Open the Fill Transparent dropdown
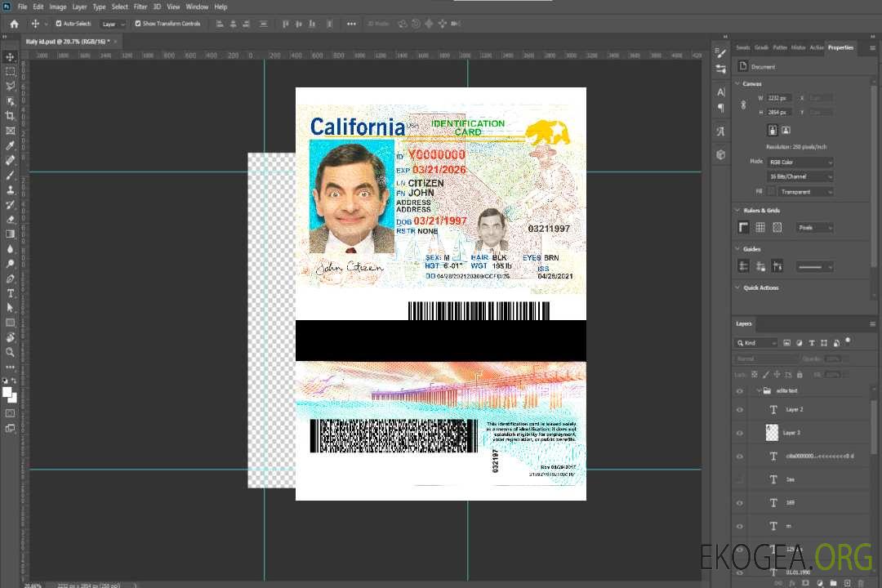The height and width of the screenshot is (588, 882). point(805,192)
